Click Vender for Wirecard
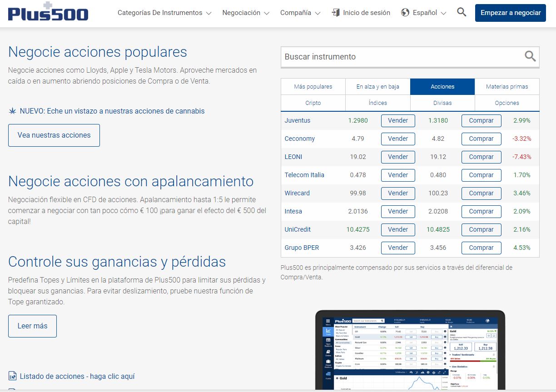This screenshot has width=556, height=392. click(398, 193)
